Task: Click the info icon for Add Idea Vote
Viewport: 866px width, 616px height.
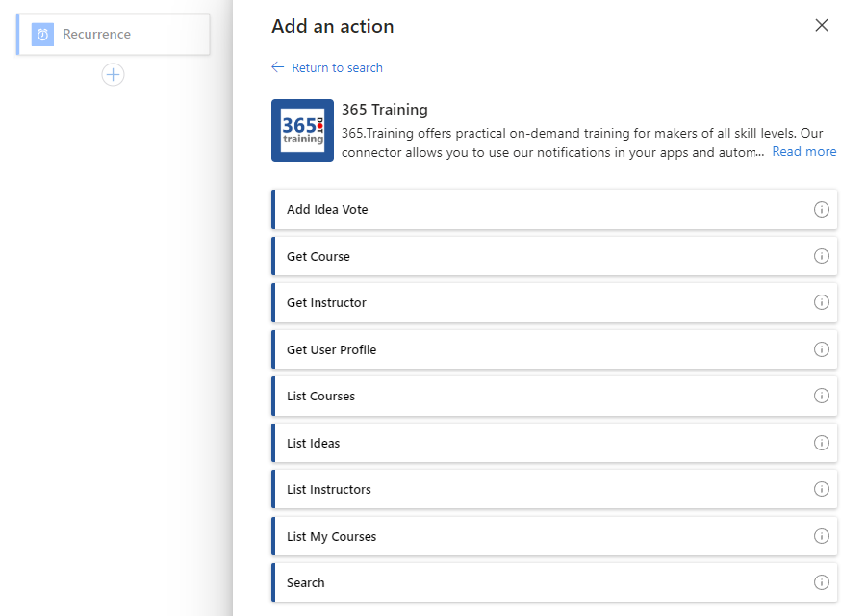Action: tap(821, 210)
